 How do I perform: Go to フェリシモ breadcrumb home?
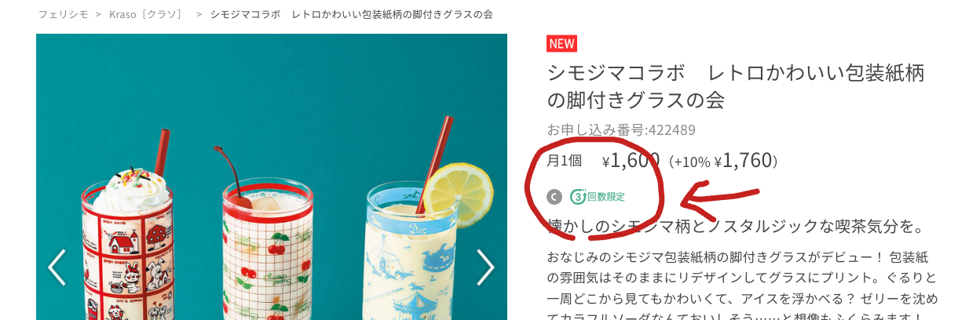63,14
